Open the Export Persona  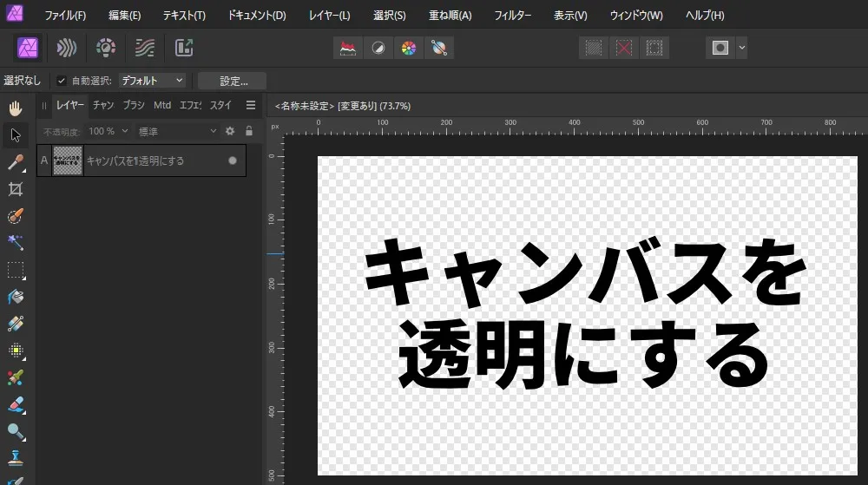coord(183,48)
